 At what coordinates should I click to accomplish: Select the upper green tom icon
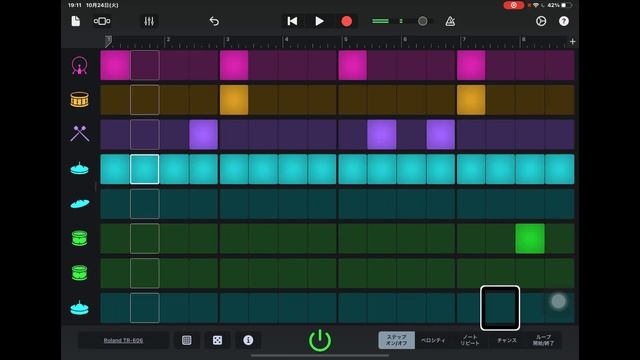[x=79, y=238]
